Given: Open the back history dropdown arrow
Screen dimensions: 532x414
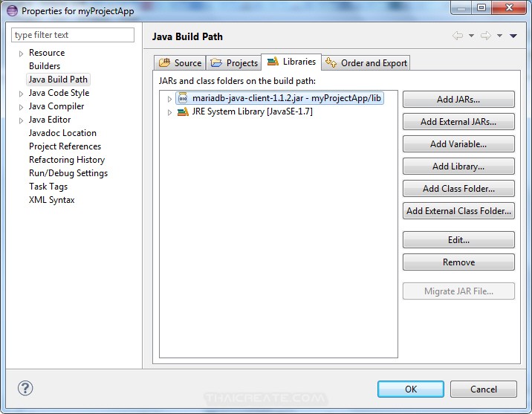Looking at the screenshot, I should coord(471,36).
